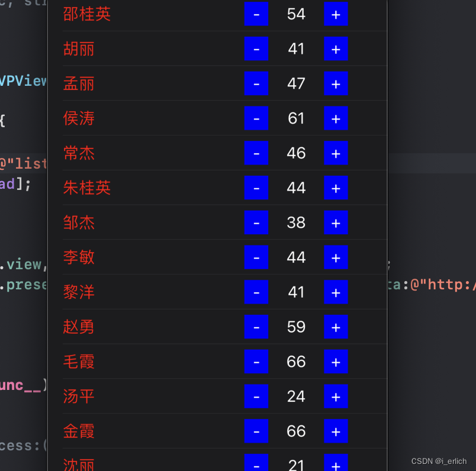Increase 金霞's value of 66
This screenshot has width=476, height=471.
click(336, 431)
